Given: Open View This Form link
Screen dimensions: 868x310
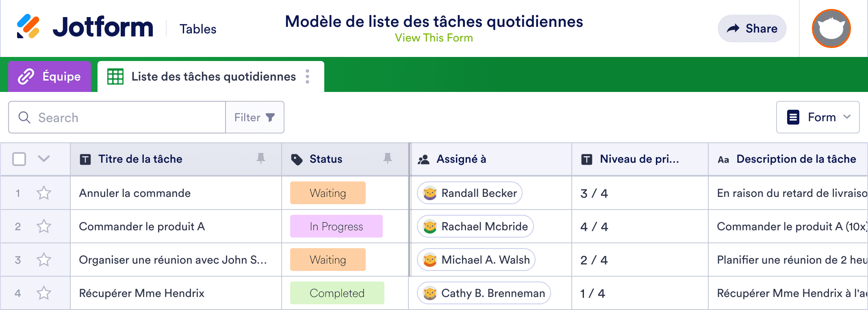Looking at the screenshot, I should click(x=434, y=37).
